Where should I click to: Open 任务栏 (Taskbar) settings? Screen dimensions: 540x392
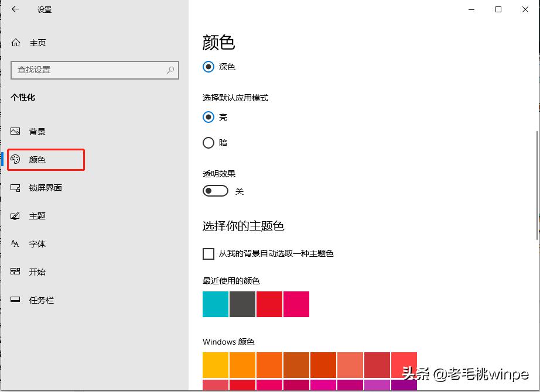pos(15,300)
